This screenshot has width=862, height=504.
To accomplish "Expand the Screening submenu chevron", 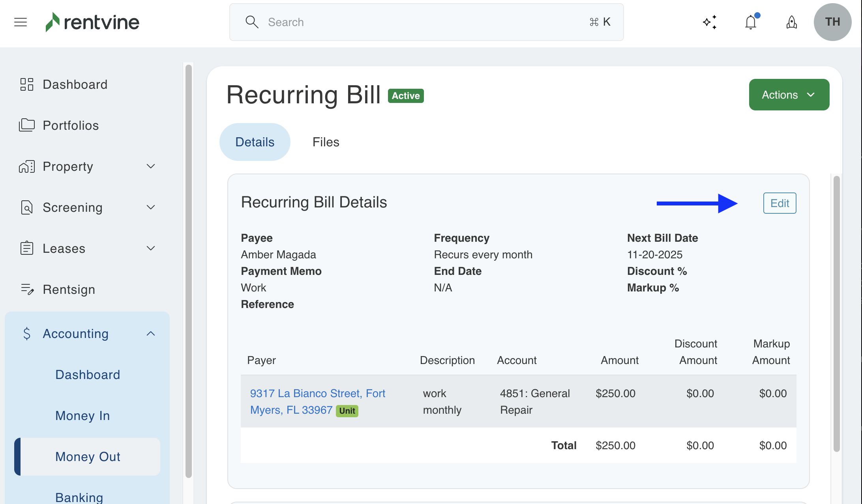I will (151, 207).
